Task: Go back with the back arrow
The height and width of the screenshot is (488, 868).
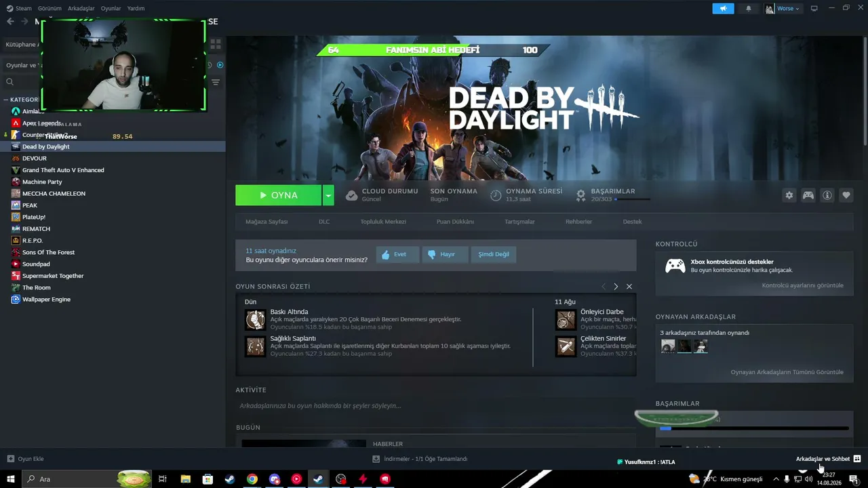Action: (x=10, y=22)
